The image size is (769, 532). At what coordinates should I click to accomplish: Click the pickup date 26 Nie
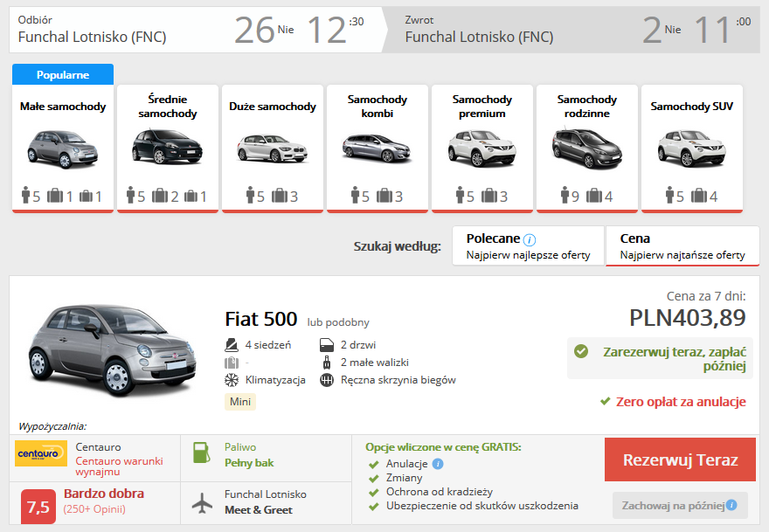coord(264,30)
